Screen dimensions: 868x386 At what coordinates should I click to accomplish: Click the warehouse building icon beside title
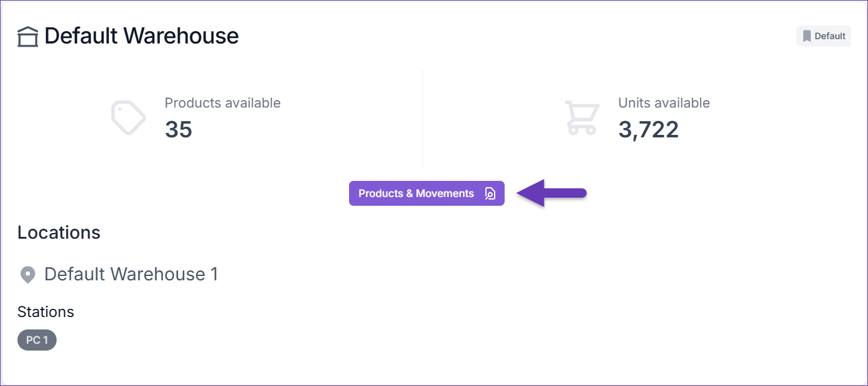pyautogui.click(x=27, y=37)
